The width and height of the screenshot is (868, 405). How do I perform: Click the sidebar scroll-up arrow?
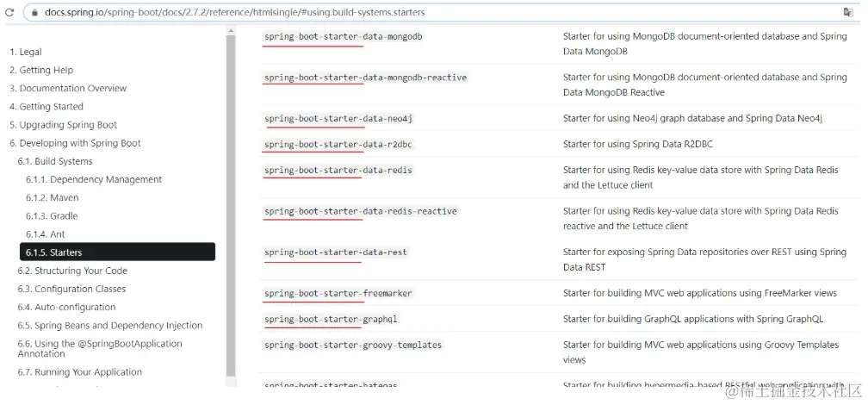231,32
